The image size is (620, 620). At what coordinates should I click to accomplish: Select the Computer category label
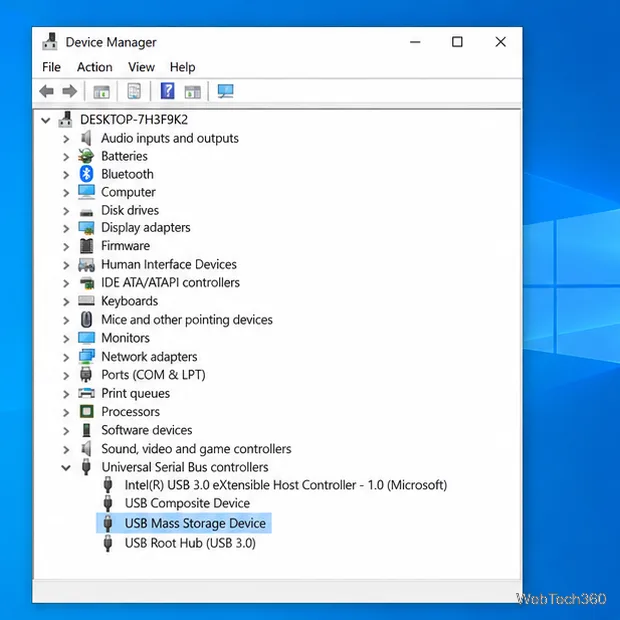[128, 192]
